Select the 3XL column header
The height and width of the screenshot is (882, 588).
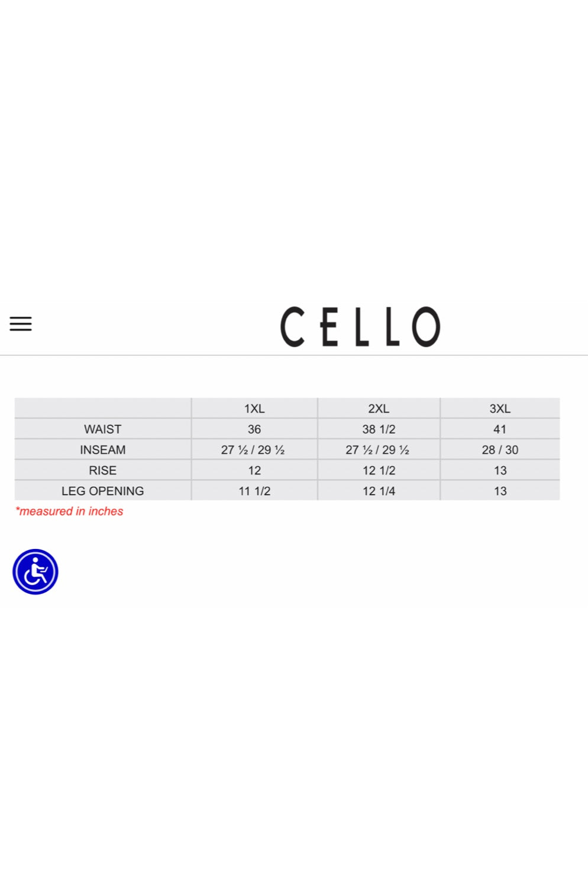pos(500,409)
